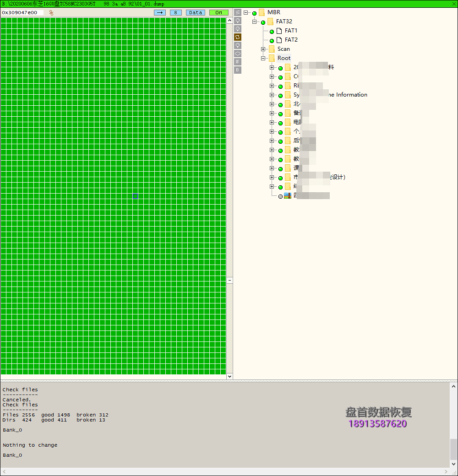Click sector map scrollbar up arrow
Image resolution: width=458 pixels, height=476 pixels.
click(x=229, y=21)
